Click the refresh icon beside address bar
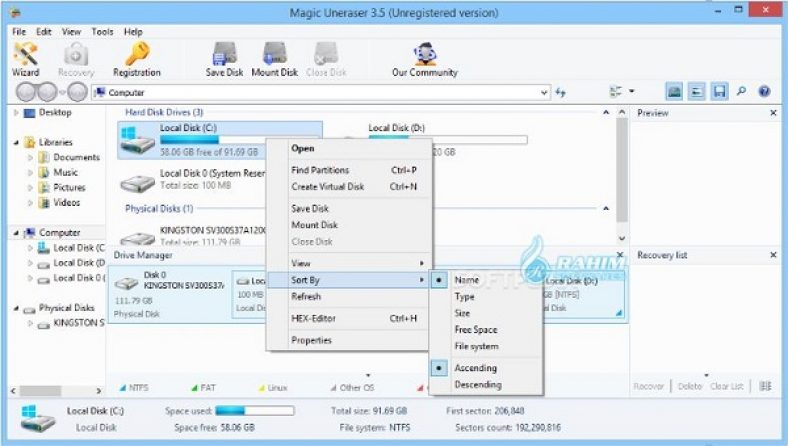 tap(560, 93)
